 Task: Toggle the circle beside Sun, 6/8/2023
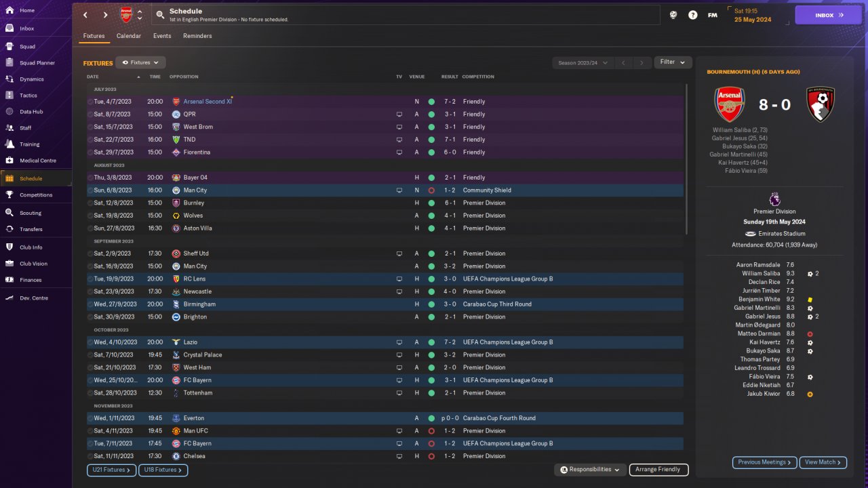[x=90, y=190]
